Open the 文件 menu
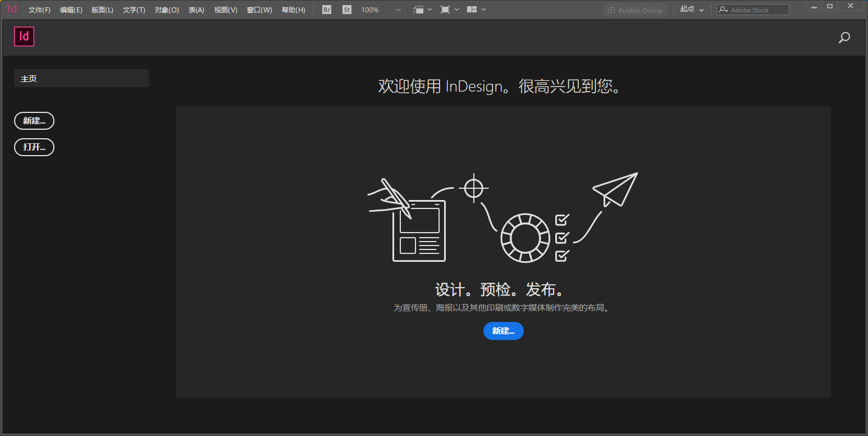This screenshot has width=868, height=436. 39,9
